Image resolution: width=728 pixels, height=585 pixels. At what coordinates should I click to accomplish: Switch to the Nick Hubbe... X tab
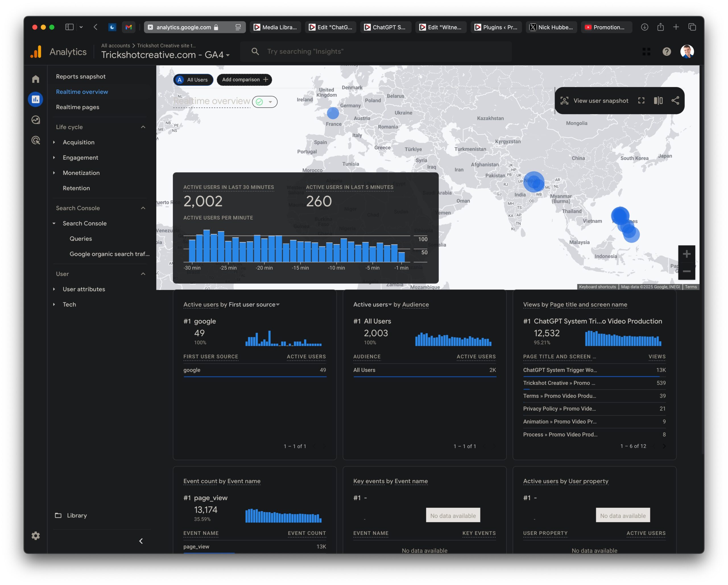(x=551, y=27)
